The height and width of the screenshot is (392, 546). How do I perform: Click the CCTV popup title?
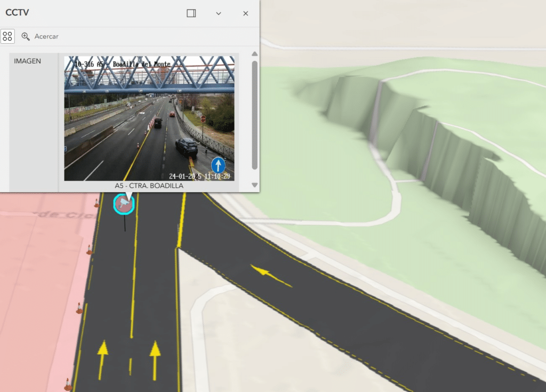[16, 13]
